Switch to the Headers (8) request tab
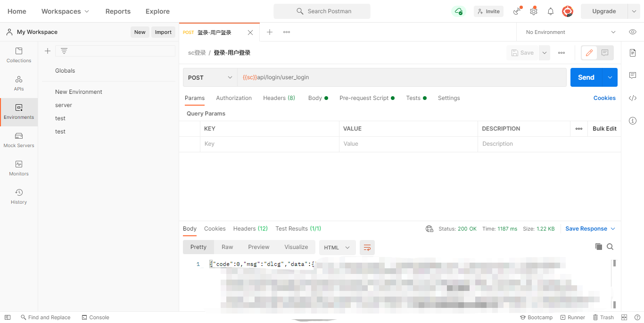 (x=279, y=98)
